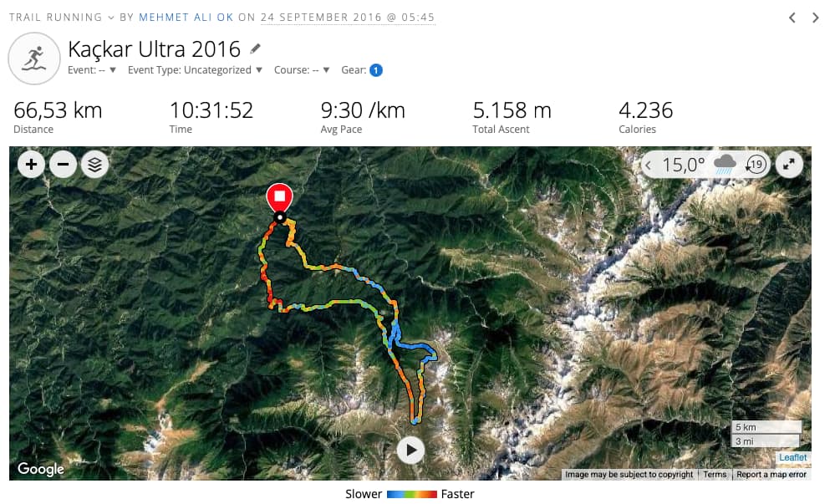Image resolution: width=835 pixels, height=504 pixels.
Task: Edit the Kaçkar Ultra 2016 title
Action: (255, 49)
